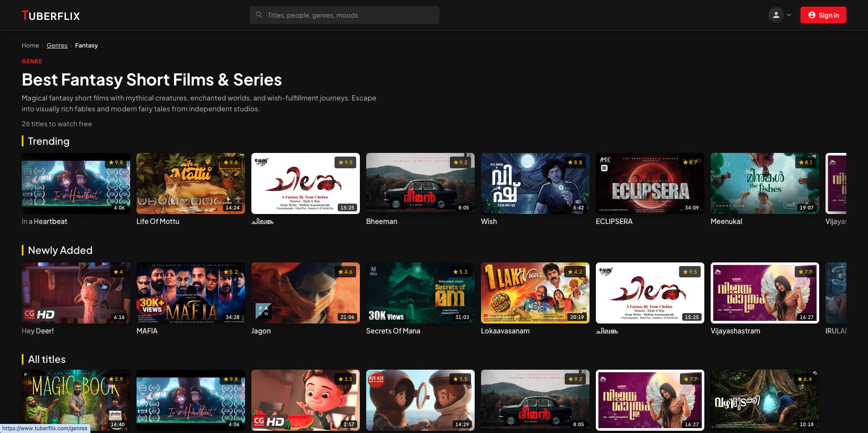868x433 pixels.
Task: Open the Genres breadcrumb link
Action: tap(57, 45)
